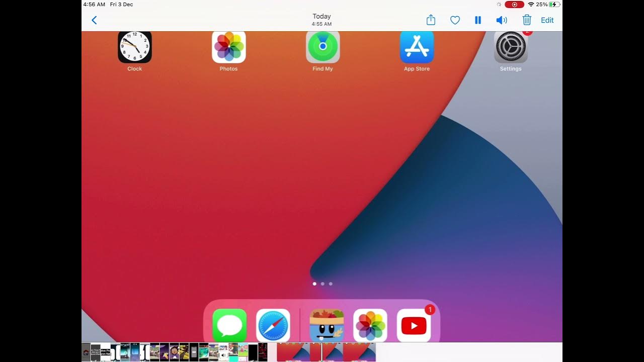Launch Safari from the dock

(273, 325)
